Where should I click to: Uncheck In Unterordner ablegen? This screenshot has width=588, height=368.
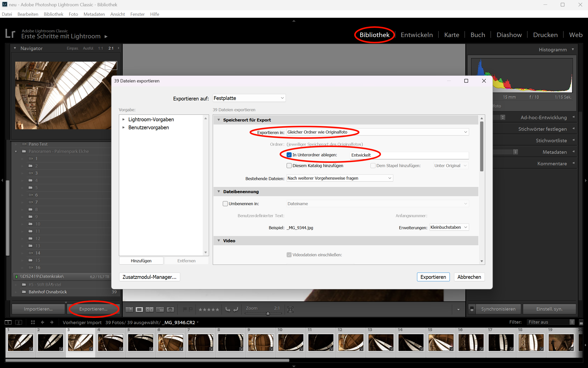pos(289,155)
